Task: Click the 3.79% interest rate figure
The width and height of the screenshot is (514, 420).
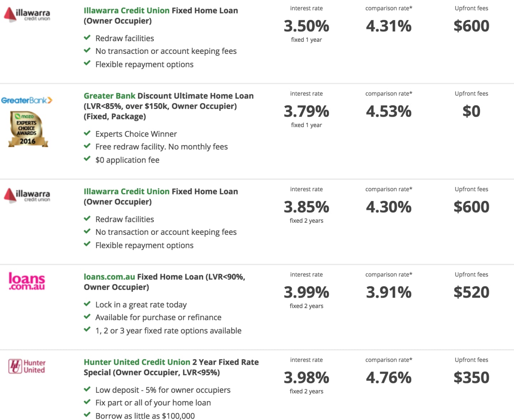Action: pos(306,111)
